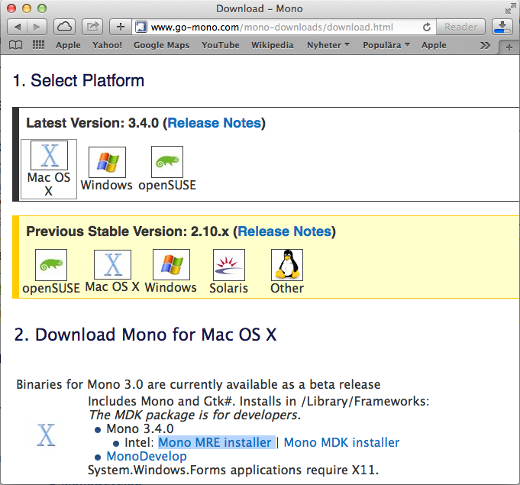The width and height of the screenshot is (520, 485).
Task: Open the YouTube bookmark
Action: tap(220, 45)
